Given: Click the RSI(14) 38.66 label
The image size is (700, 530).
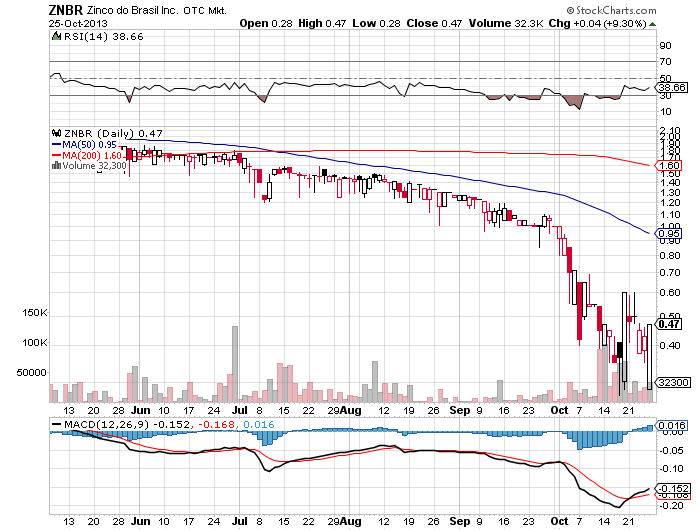Looking at the screenshot, I should [x=104, y=37].
